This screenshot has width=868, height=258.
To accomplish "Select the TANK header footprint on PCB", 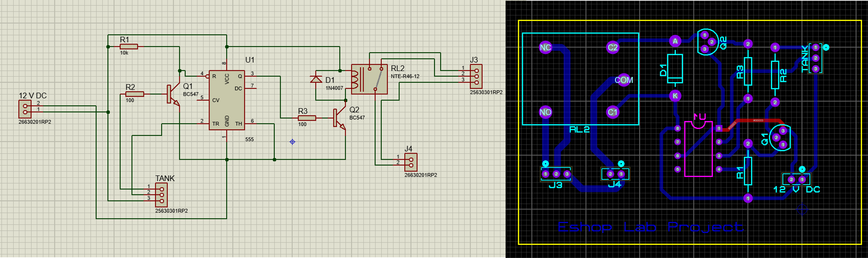I will (816, 58).
